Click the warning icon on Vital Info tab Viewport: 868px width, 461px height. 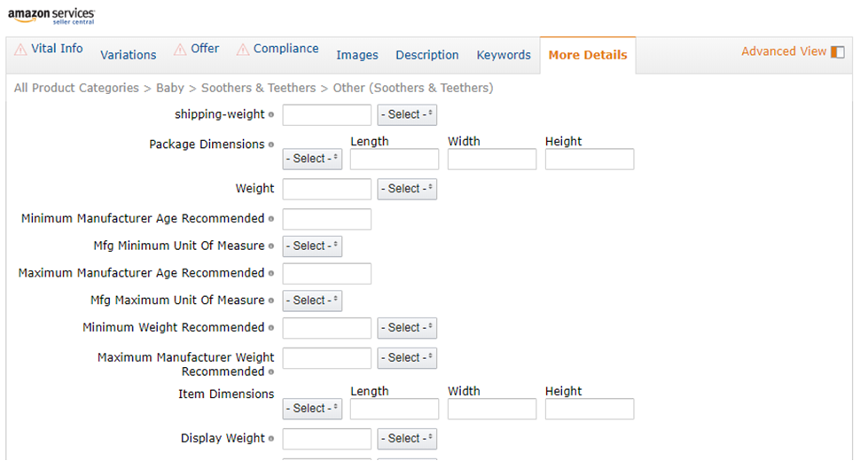20,50
